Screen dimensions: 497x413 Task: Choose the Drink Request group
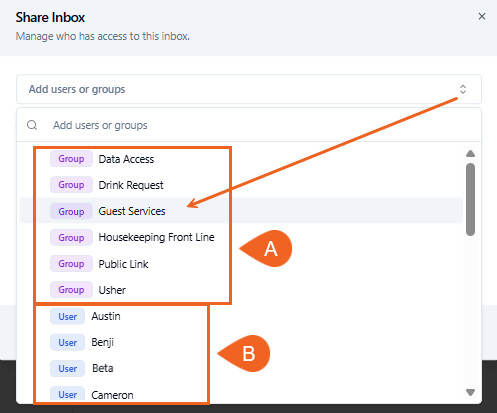(242, 185)
